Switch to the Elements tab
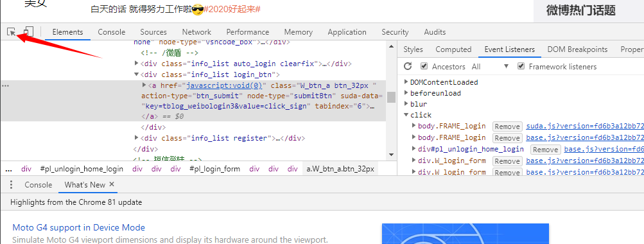 pos(68,32)
